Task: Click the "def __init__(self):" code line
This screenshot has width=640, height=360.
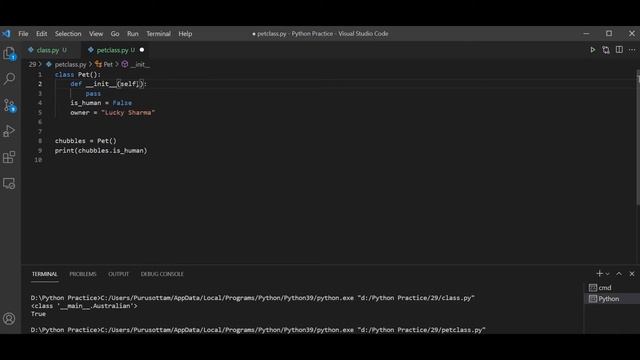Action: pyautogui.click(x=109, y=84)
